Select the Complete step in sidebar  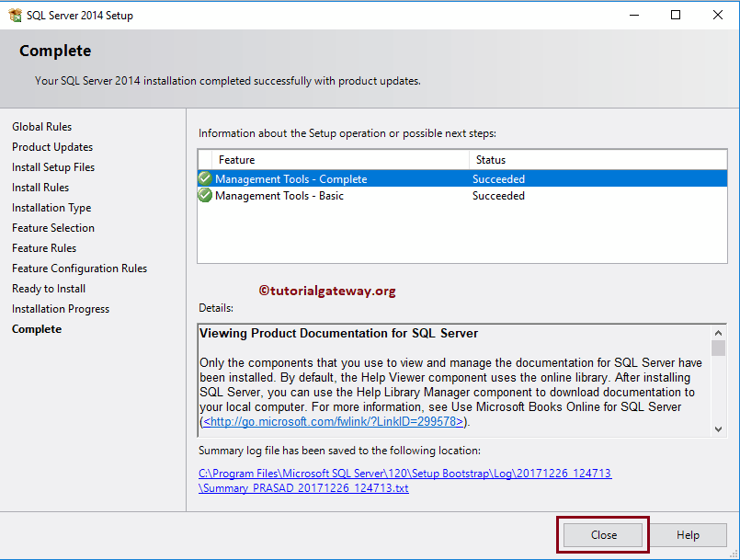pyautogui.click(x=37, y=329)
